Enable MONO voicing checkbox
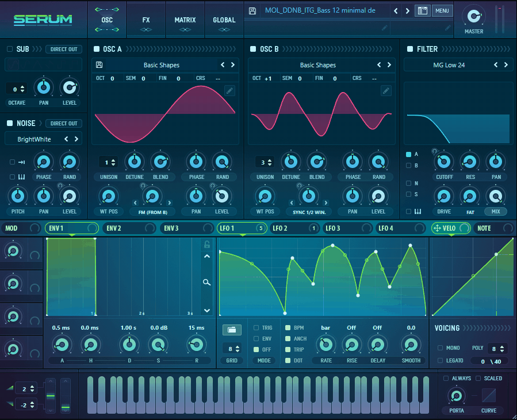 [x=440, y=348]
